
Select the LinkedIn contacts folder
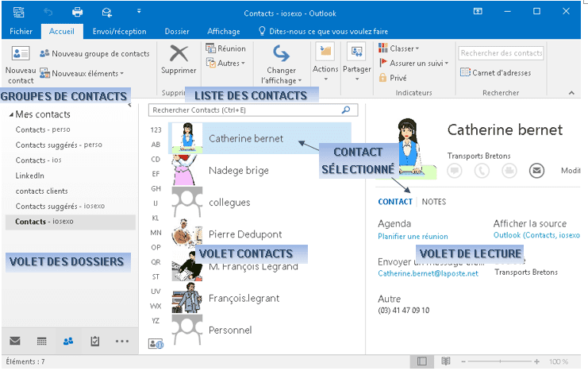(29, 176)
